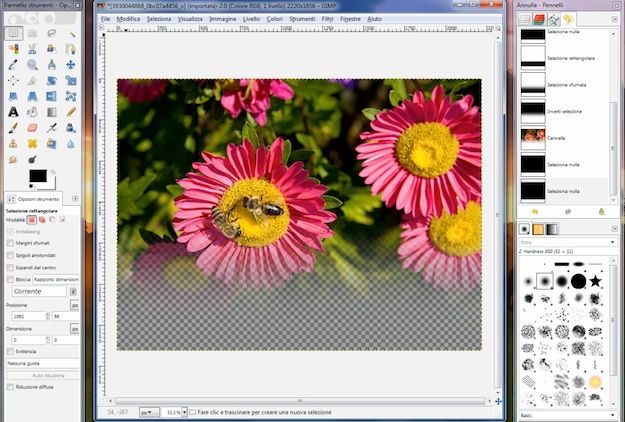Select the Pencil tool

[71, 112]
